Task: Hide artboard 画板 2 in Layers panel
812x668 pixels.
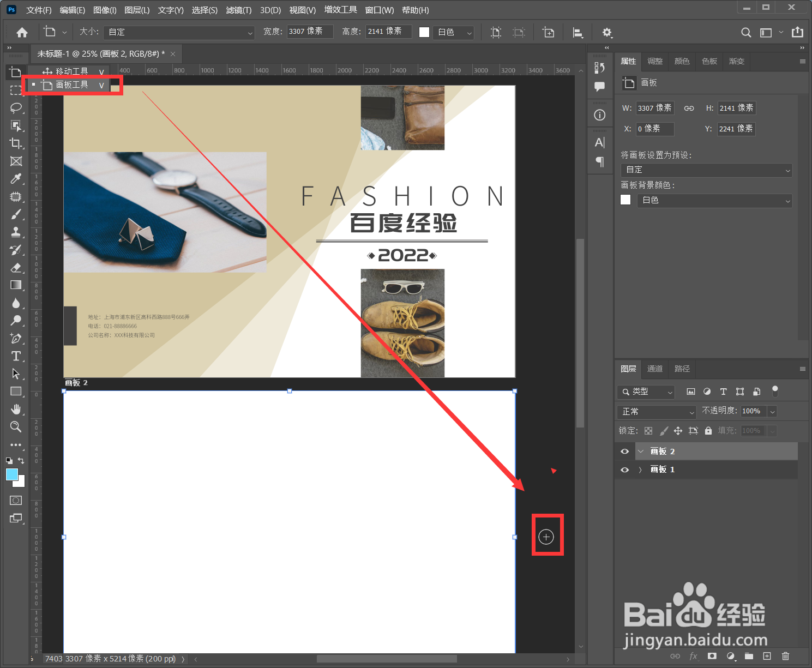Action: click(x=624, y=451)
